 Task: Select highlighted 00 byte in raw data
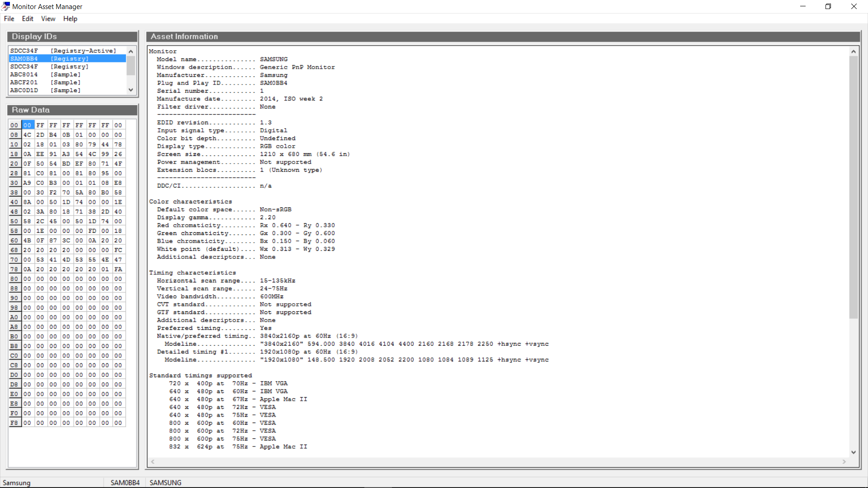click(x=28, y=125)
